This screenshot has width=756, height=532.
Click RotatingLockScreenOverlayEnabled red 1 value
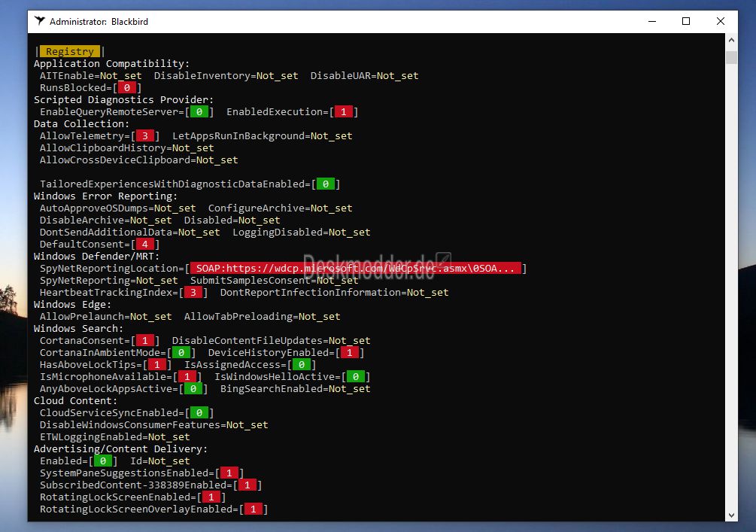click(253, 509)
